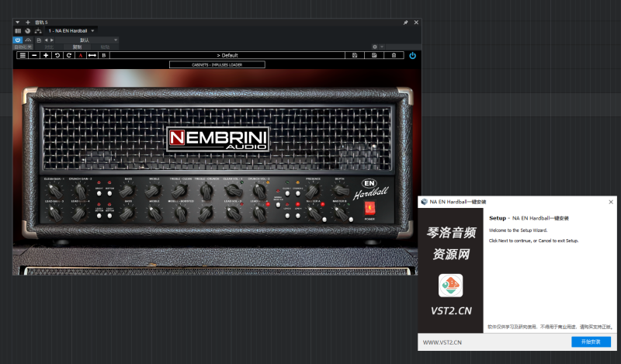The height and width of the screenshot is (364, 621).
Task: Select the A preset slot
Action: [81, 55]
